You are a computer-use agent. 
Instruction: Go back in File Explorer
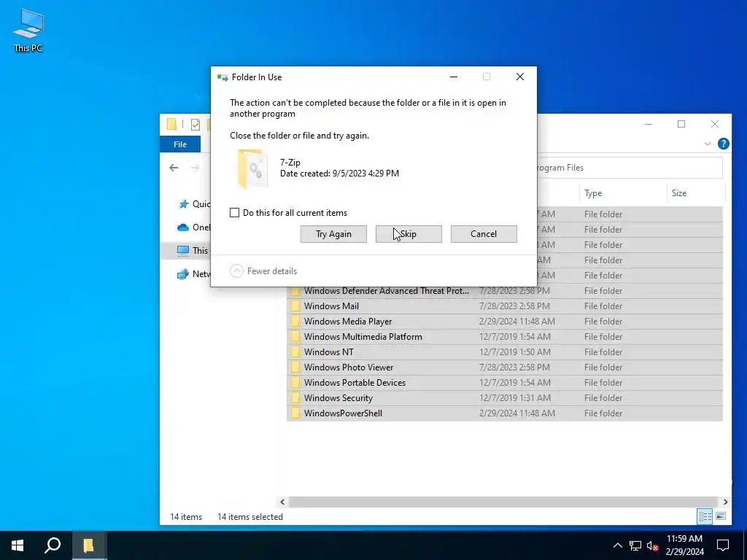[x=174, y=168]
